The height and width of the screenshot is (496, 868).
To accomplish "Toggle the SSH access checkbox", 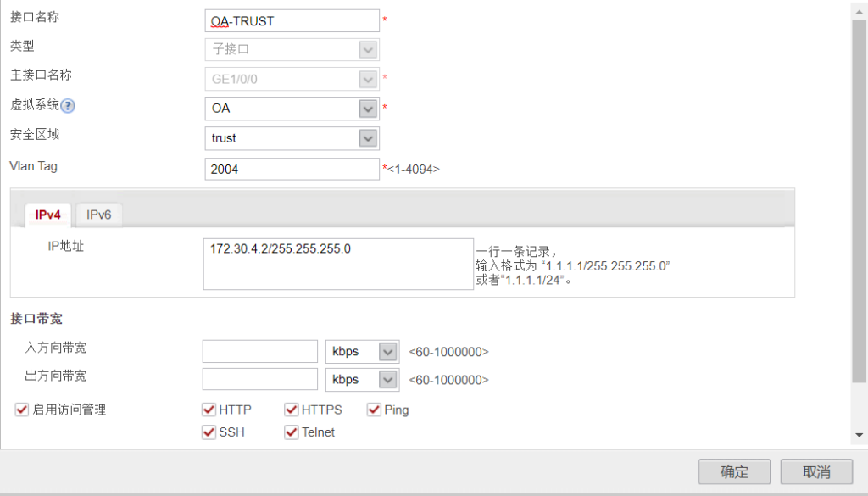I will [x=209, y=432].
